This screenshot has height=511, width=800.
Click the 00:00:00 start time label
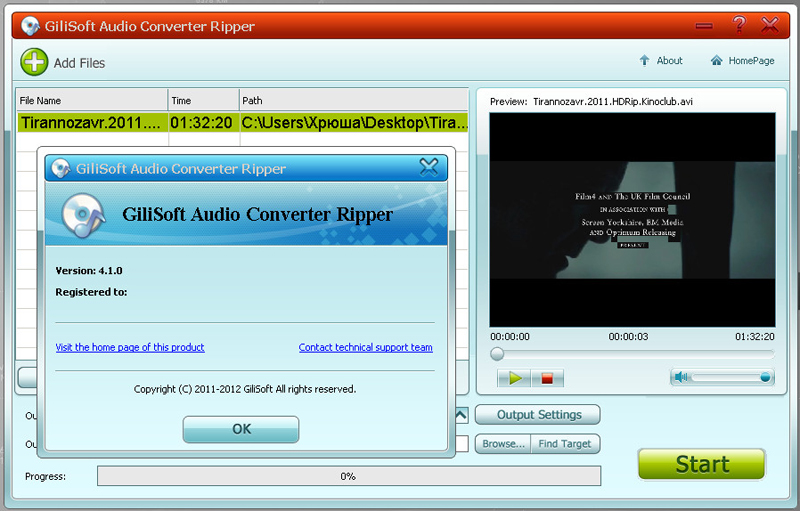(510, 337)
